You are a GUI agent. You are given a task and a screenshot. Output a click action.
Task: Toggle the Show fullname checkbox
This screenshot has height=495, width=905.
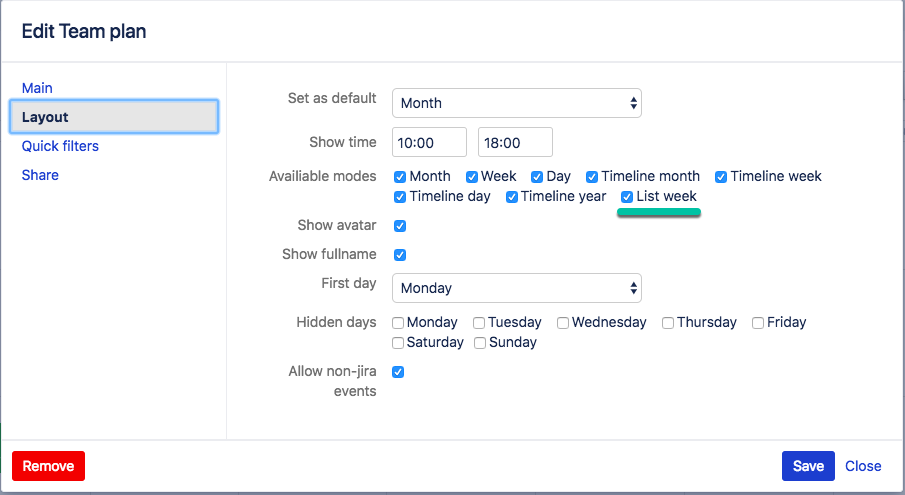pyautogui.click(x=400, y=255)
